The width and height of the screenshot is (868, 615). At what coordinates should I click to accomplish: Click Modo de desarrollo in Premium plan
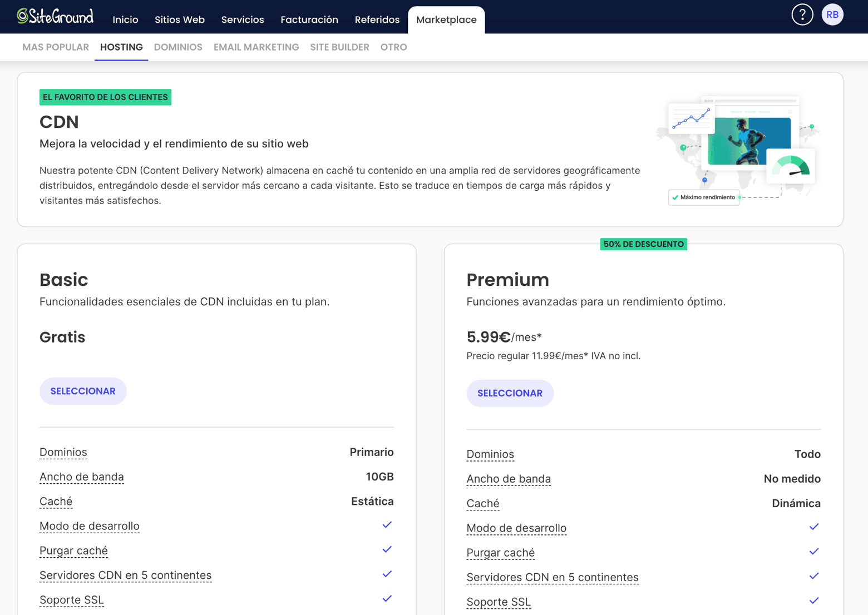pyautogui.click(x=516, y=528)
